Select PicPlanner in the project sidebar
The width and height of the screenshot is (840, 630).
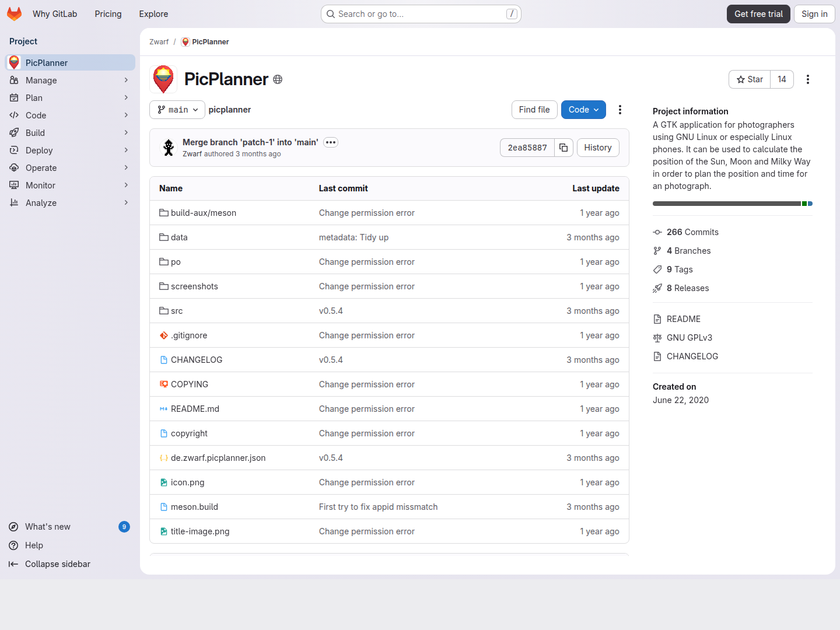click(x=70, y=63)
